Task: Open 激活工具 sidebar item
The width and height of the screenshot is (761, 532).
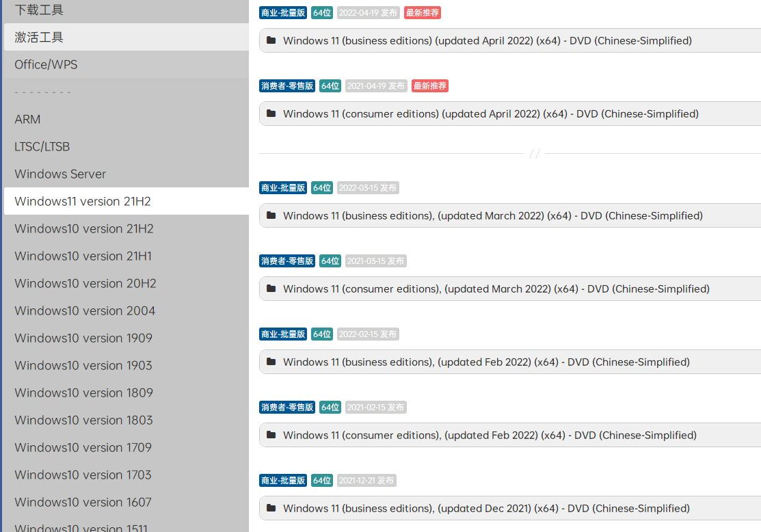Action: tap(126, 37)
